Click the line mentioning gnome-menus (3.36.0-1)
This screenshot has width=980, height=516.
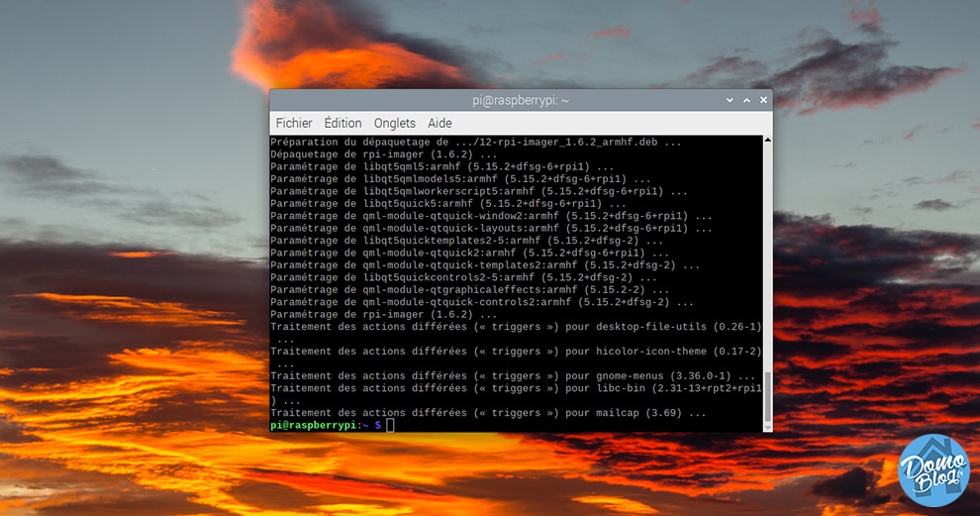pos(513,376)
